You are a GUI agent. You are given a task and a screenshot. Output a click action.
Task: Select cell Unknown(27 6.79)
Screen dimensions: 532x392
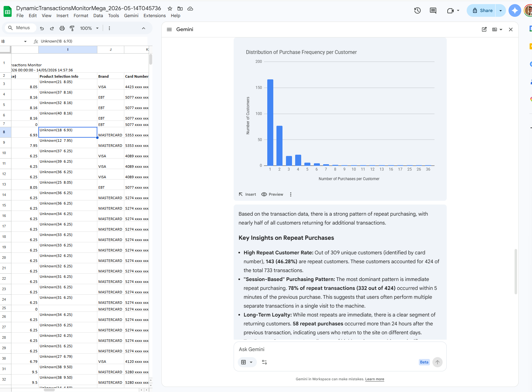68,359
